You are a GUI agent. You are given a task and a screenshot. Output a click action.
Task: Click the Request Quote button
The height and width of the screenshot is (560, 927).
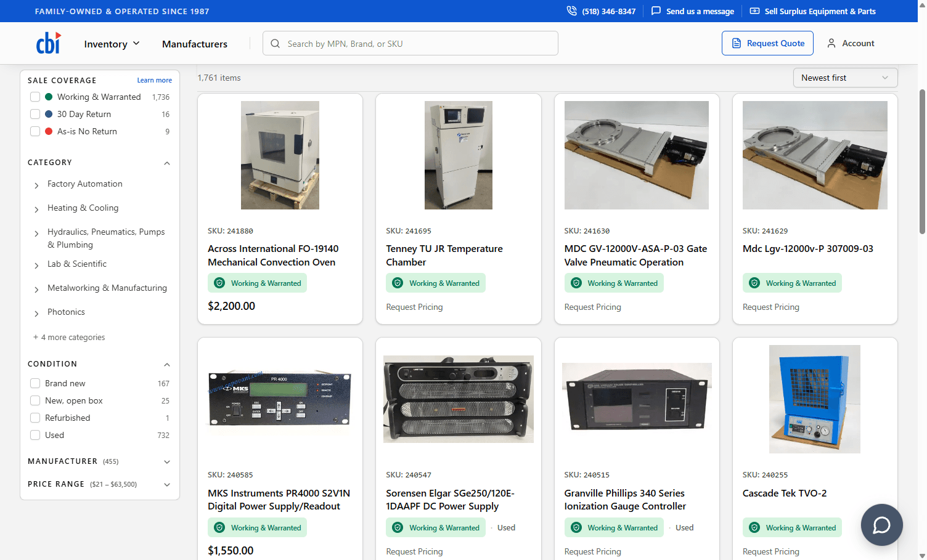[767, 43]
